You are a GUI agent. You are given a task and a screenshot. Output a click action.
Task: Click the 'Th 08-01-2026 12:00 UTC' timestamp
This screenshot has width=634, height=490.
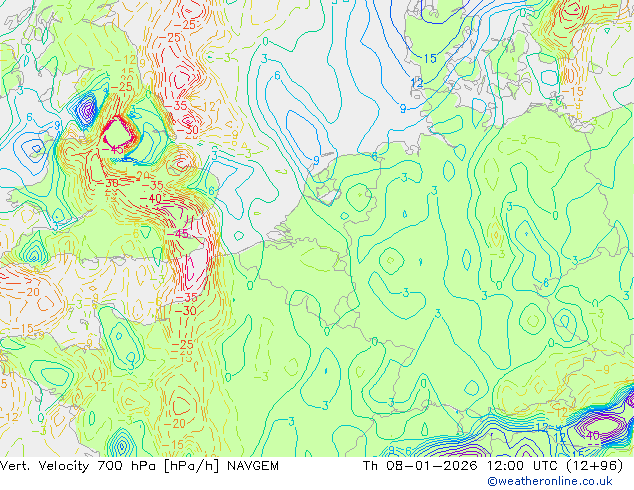[461, 466]
